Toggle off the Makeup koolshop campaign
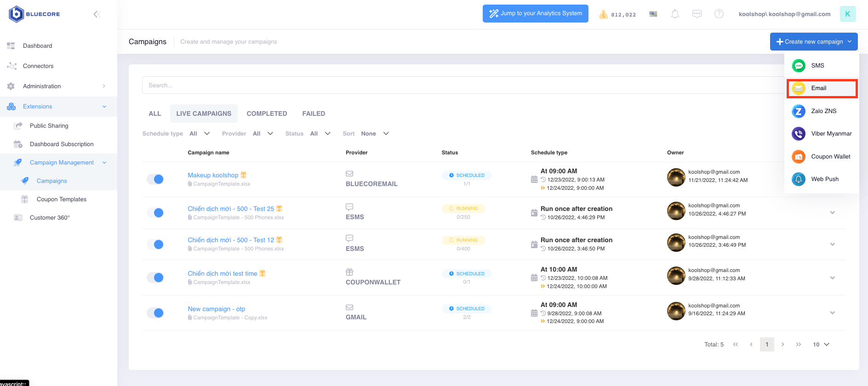This screenshot has width=868, height=386. tap(155, 179)
